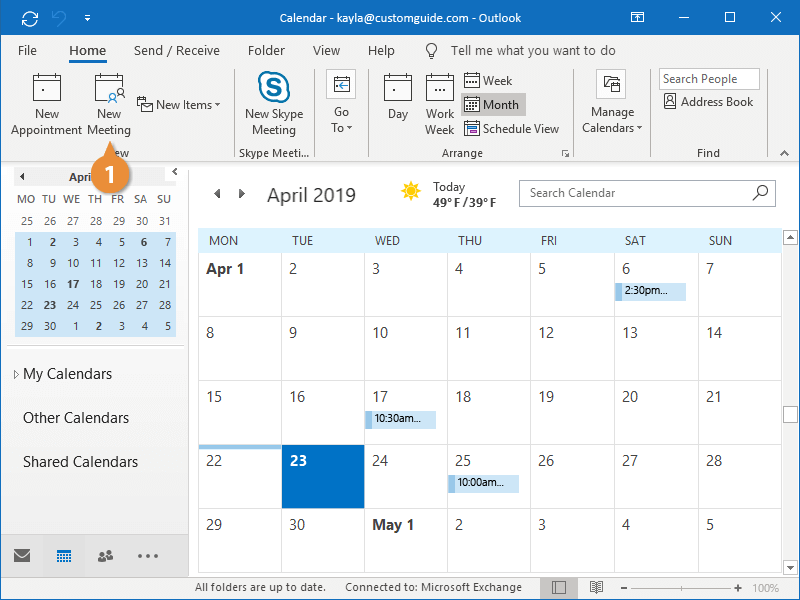The image size is (800, 600).
Task: Create a New Appointment
Action: click(46, 105)
